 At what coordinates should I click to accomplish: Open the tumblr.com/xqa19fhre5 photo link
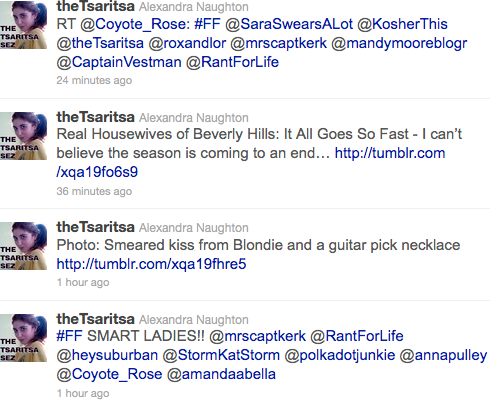151,264
